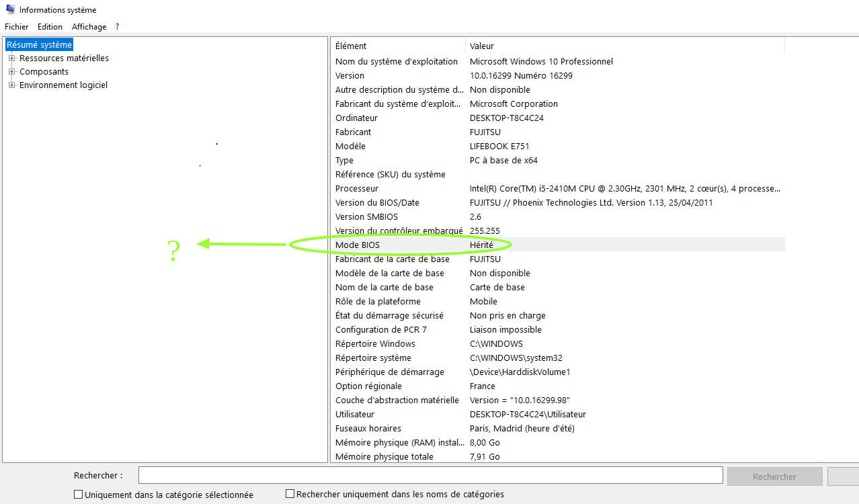Click the Intel(R) Core(TM) i5-2410M value
859x504 pixels.
tap(625, 189)
